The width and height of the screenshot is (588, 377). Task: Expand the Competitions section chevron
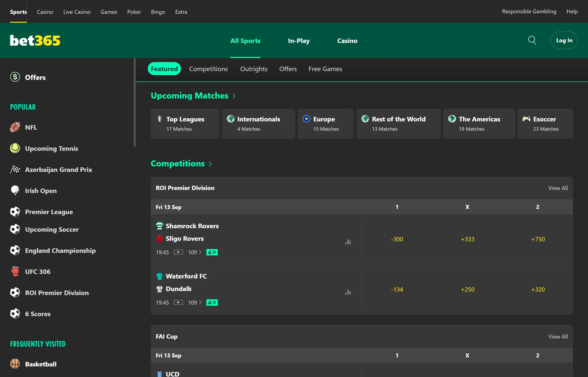pyautogui.click(x=210, y=164)
